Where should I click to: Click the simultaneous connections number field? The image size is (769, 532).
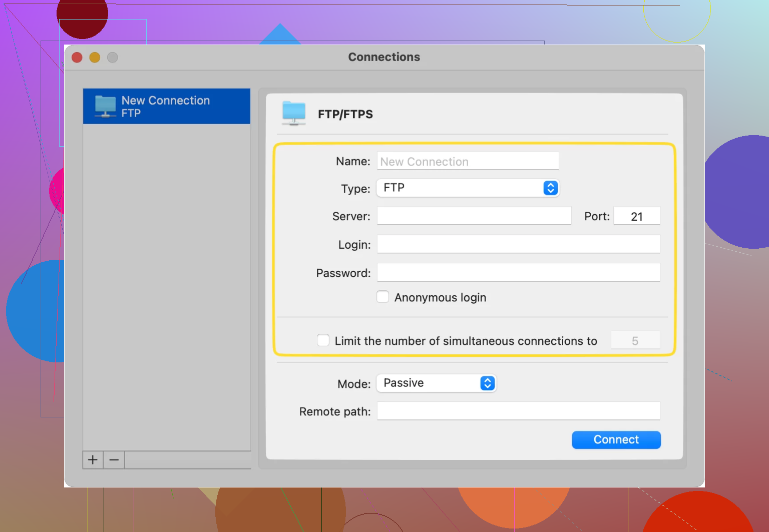(x=635, y=340)
